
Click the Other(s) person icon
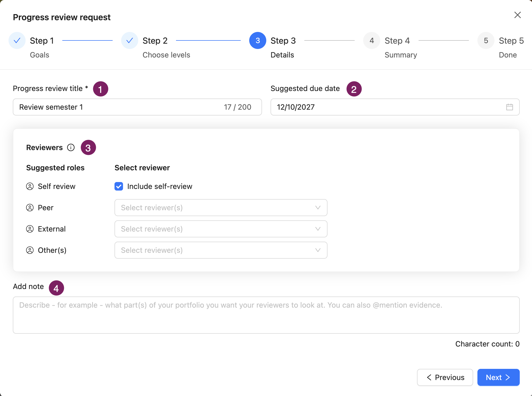point(30,250)
